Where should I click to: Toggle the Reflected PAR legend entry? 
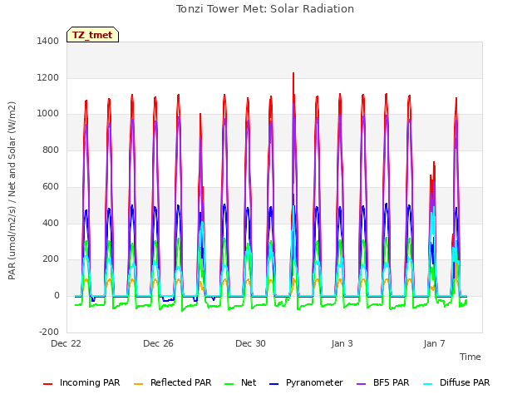pyautogui.click(x=173, y=382)
